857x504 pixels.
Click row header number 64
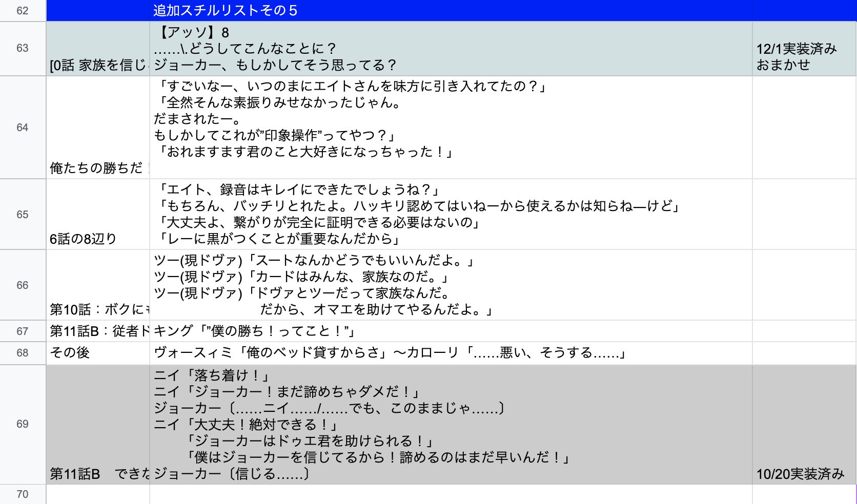click(23, 128)
